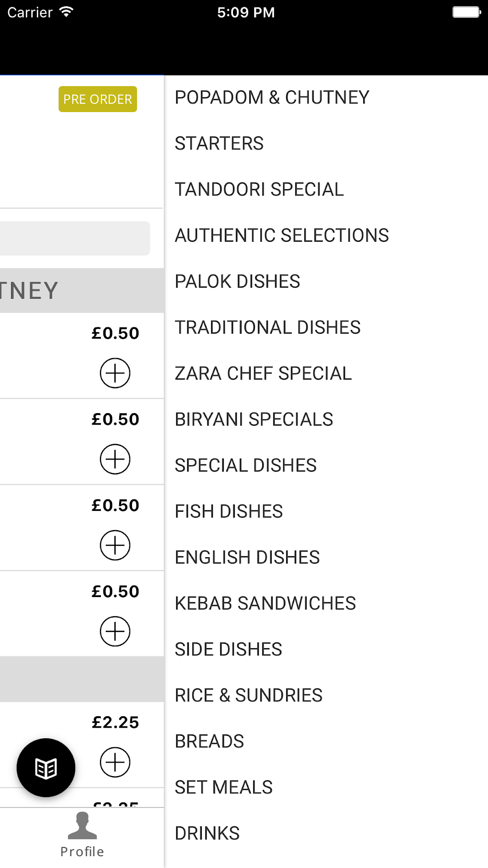Tap the gray search field
The width and height of the screenshot is (488, 868).
75,238
